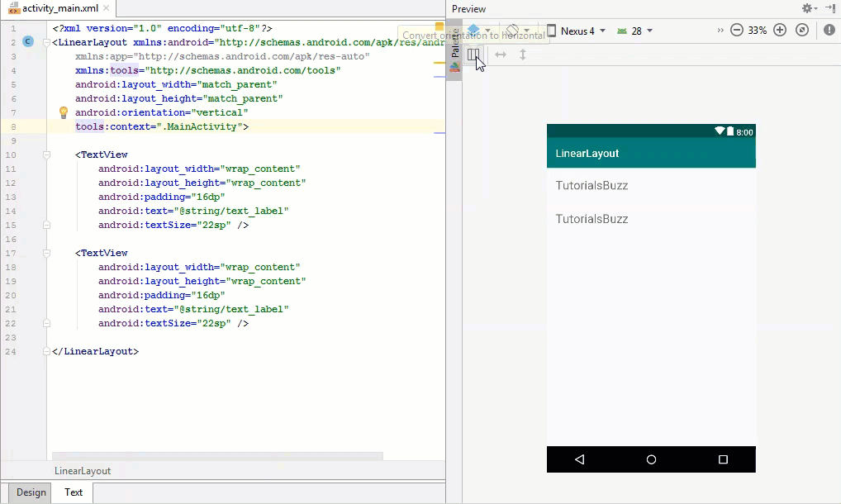The height and width of the screenshot is (504, 841).
Task: Collapse the first TextView code block
Action: tap(46, 154)
